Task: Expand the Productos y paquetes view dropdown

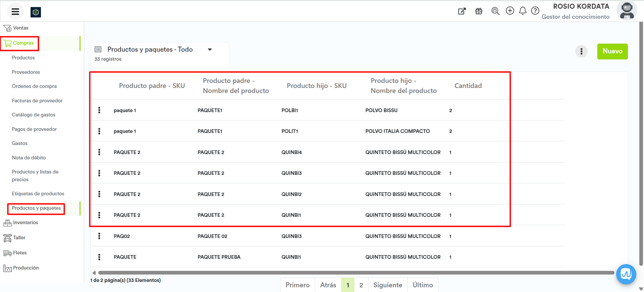Action: (210, 50)
